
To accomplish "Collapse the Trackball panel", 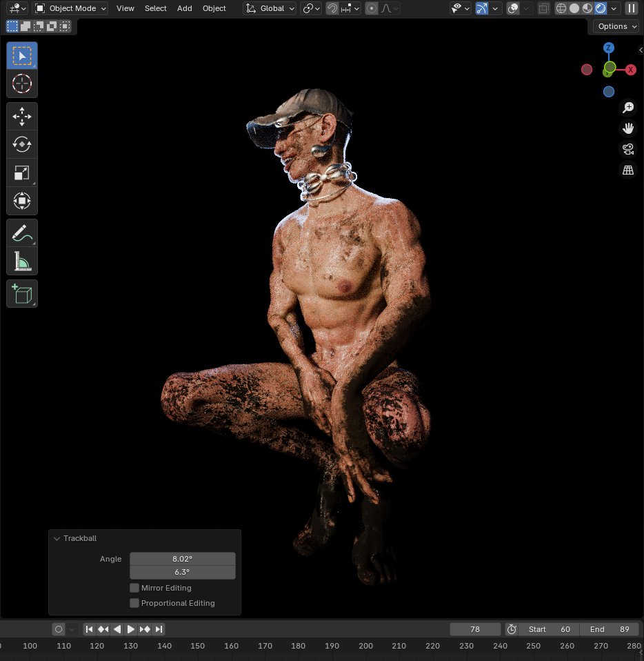I will tap(57, 538).
